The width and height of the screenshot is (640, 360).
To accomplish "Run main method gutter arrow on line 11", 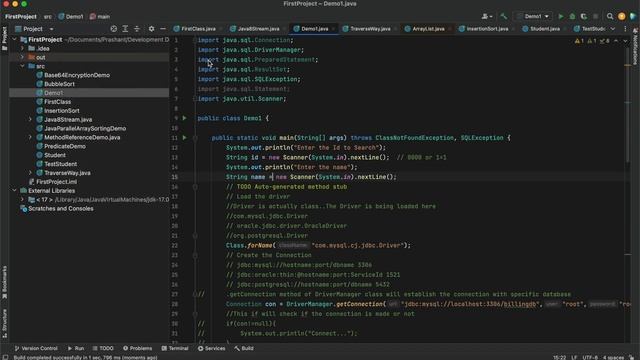I will (x=184, y=138).
